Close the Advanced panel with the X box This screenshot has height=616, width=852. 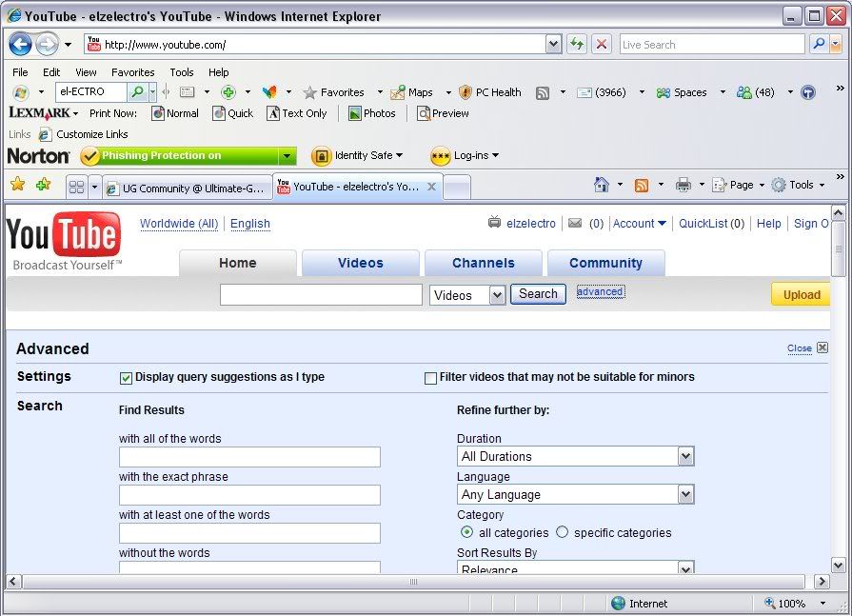(x=822, y=348)
